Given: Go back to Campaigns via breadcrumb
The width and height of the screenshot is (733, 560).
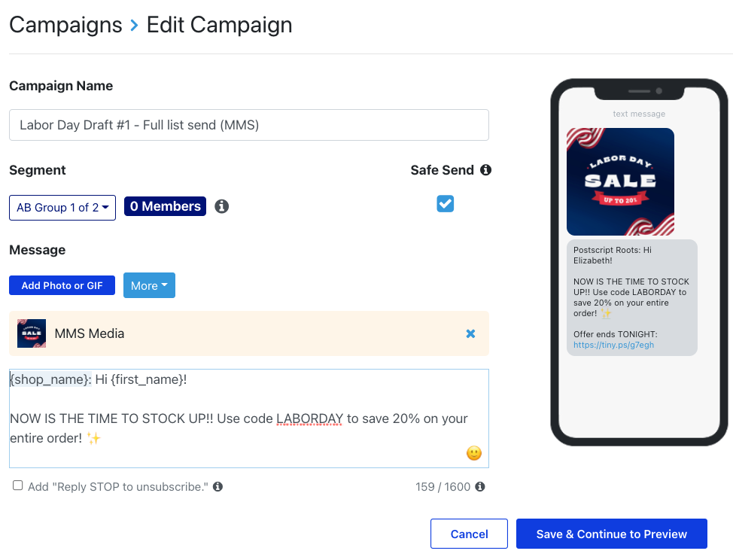Looking at the screenshot, I should (65, 25).
